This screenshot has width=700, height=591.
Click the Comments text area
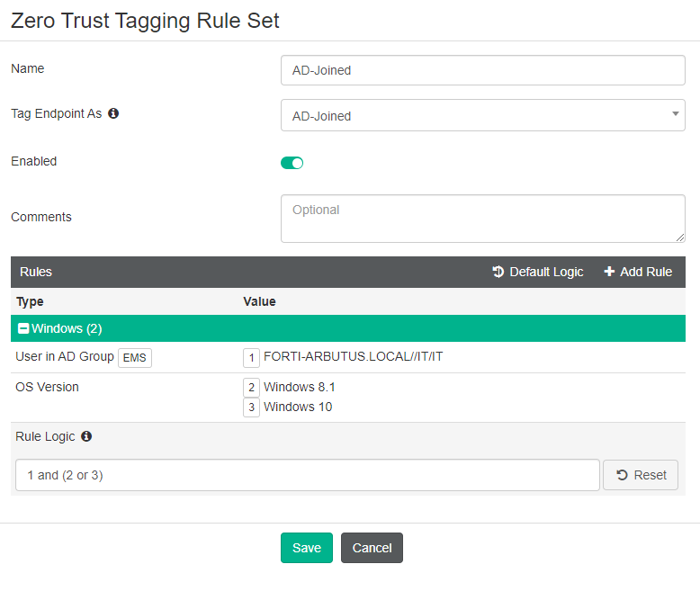pyautogui.click(x=483, y=219)
